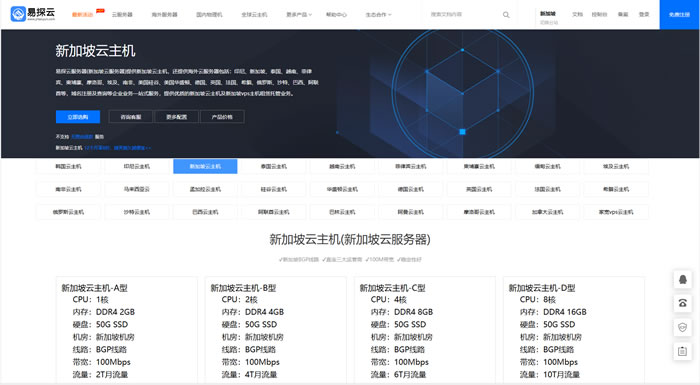Select the 印尼云主机 tab
The image size is (700, 385).
[x=137, y=167]
